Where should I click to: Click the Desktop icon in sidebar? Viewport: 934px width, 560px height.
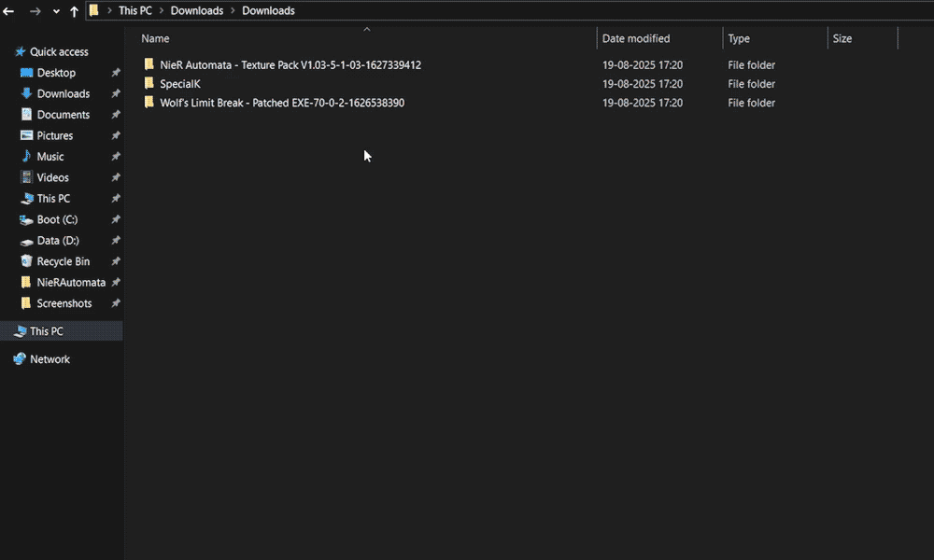[x=26, y=73]
